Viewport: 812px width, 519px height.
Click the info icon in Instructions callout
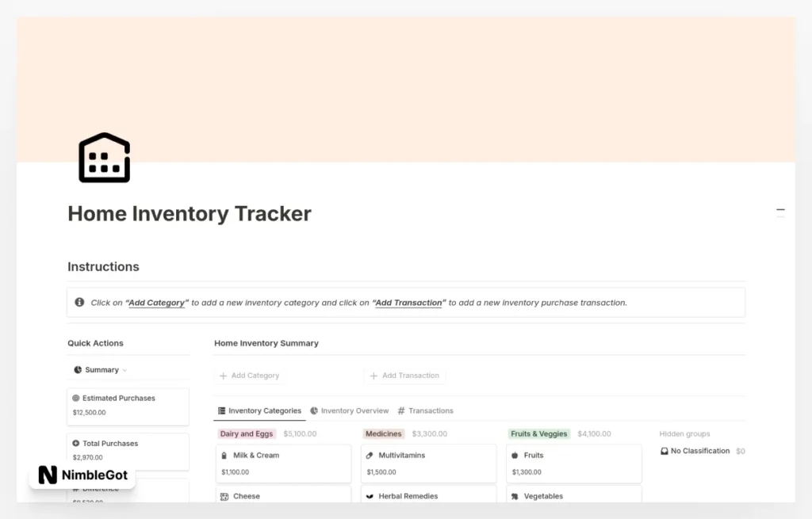click(x=79, y=302)
